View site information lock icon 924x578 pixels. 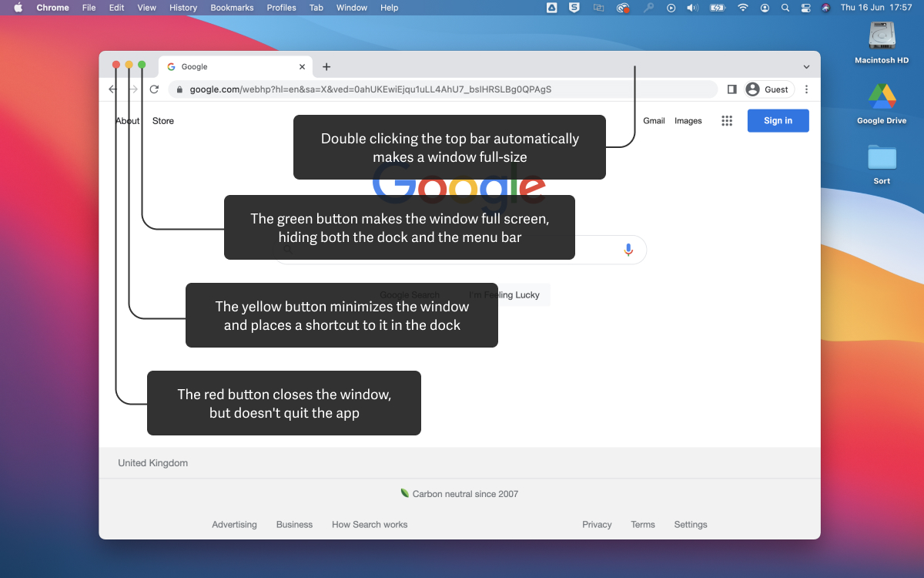pyautogui.click(x=179, y=89)
